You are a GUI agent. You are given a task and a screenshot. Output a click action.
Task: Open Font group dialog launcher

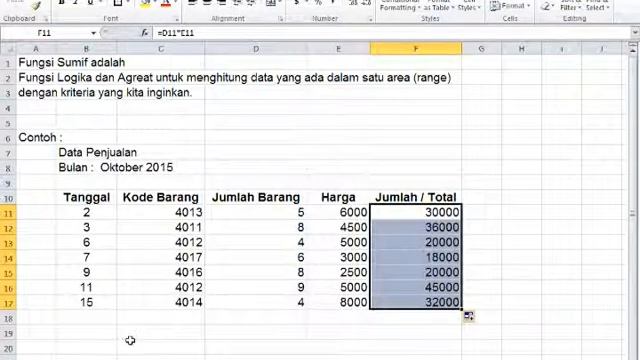(177, 19)
